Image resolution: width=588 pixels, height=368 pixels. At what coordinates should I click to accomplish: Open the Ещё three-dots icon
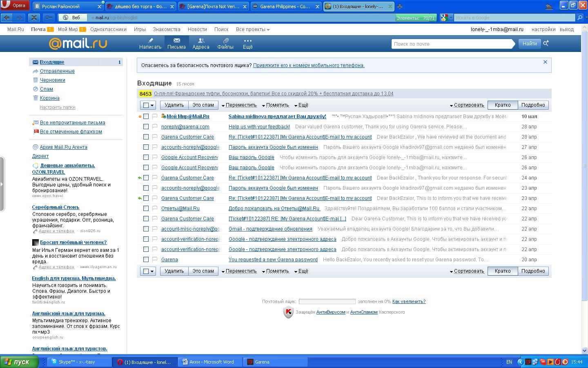[248, 43]
